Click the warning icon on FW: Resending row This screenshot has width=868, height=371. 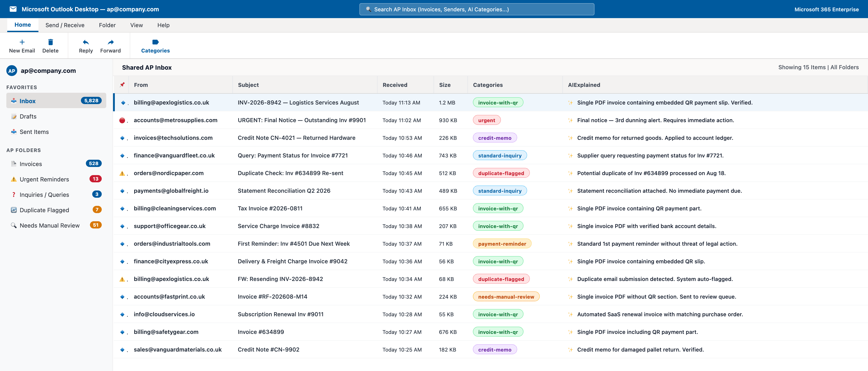(x=122, y=279)
